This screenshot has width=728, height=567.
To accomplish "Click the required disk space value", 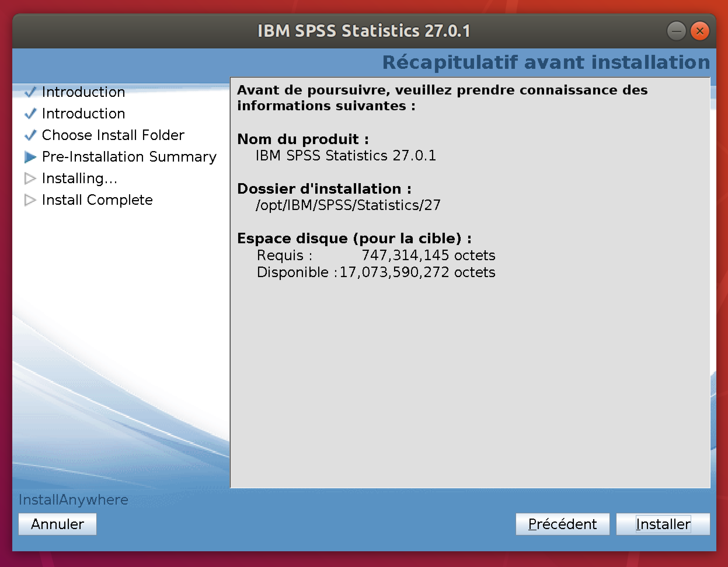I will pos(428,256).
